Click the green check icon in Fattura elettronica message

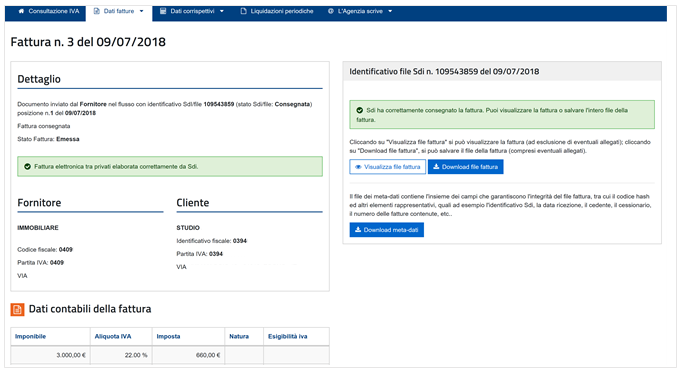point(27,167)
